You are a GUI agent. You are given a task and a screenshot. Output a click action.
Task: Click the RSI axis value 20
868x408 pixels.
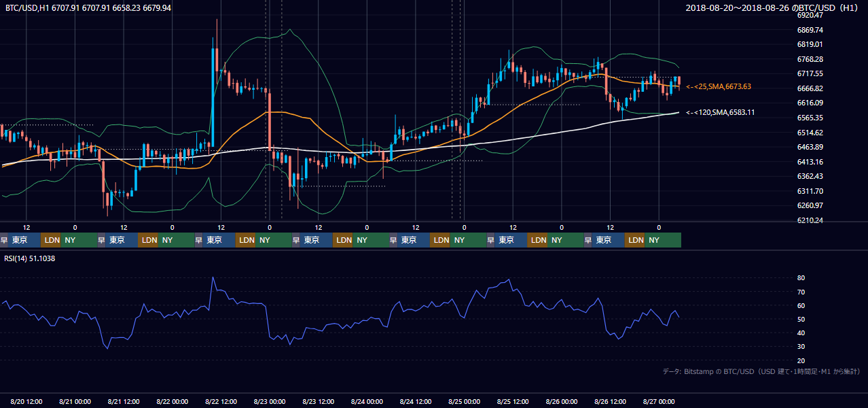[801, 360]
